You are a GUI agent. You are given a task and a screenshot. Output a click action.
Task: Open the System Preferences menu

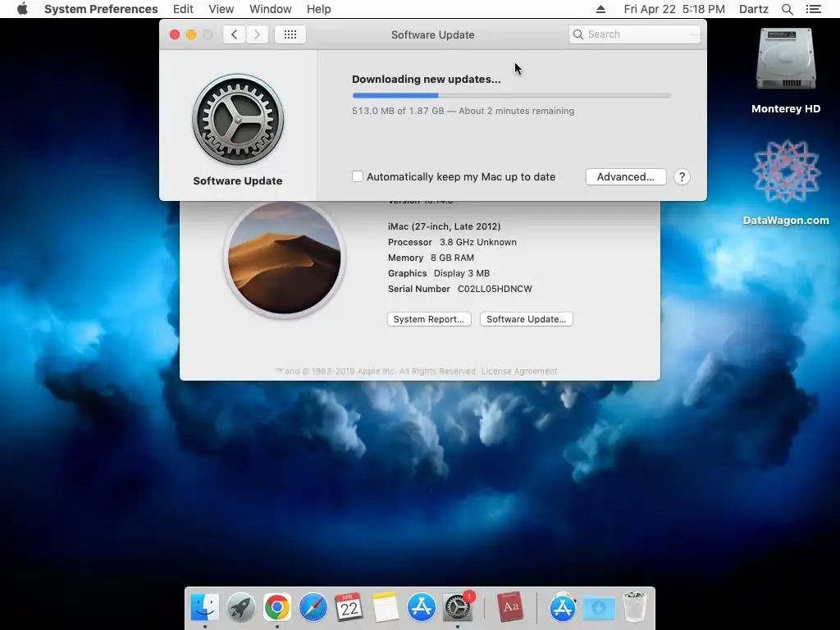tap(101, 9)
